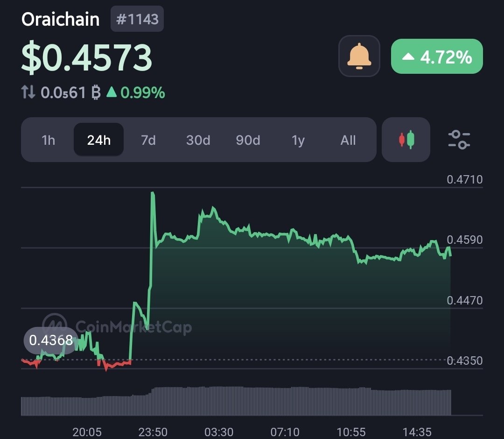
Task: Tap the volume bars above 03:30
Action: point(219,400)
